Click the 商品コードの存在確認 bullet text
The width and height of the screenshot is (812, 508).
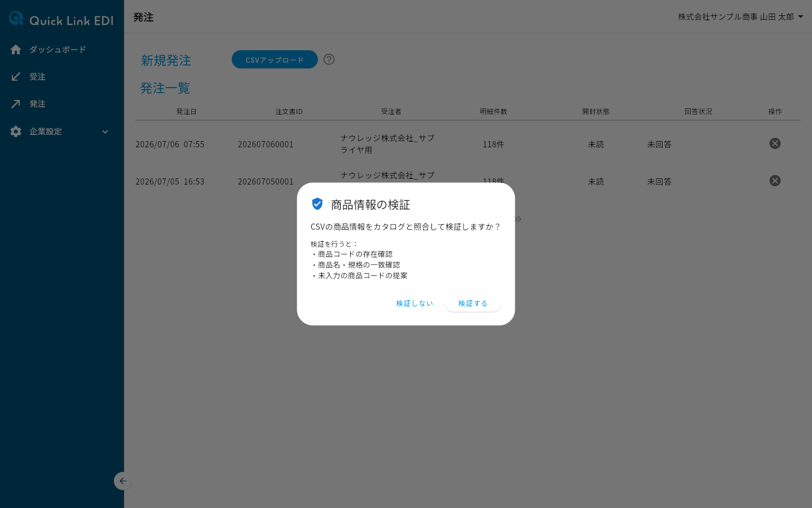(x=355, y=255)
